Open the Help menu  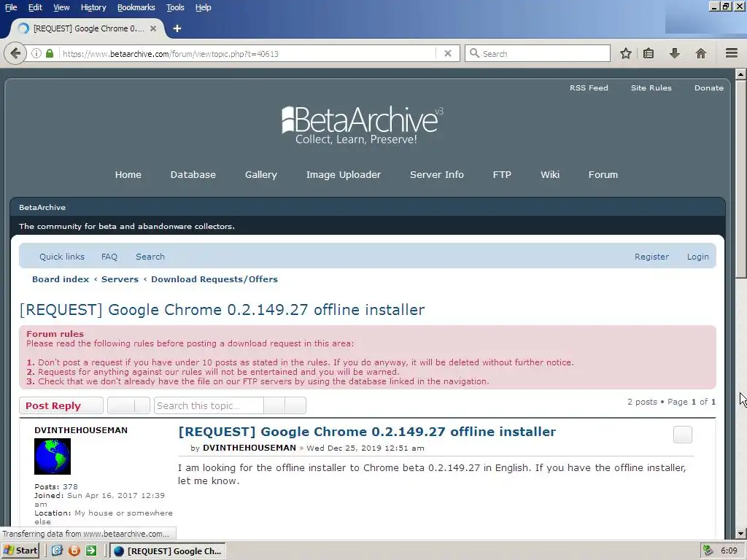(x=204, y=7)
